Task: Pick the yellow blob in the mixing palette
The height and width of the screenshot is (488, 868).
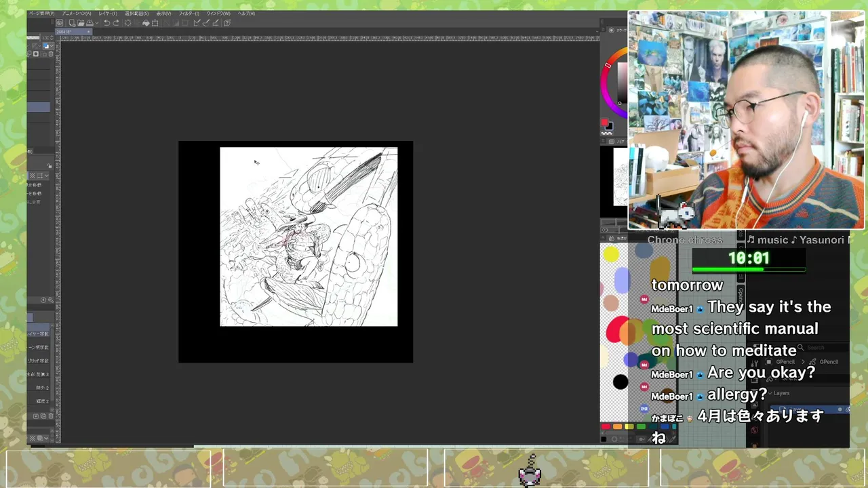Action: click(x=611, y=254)
